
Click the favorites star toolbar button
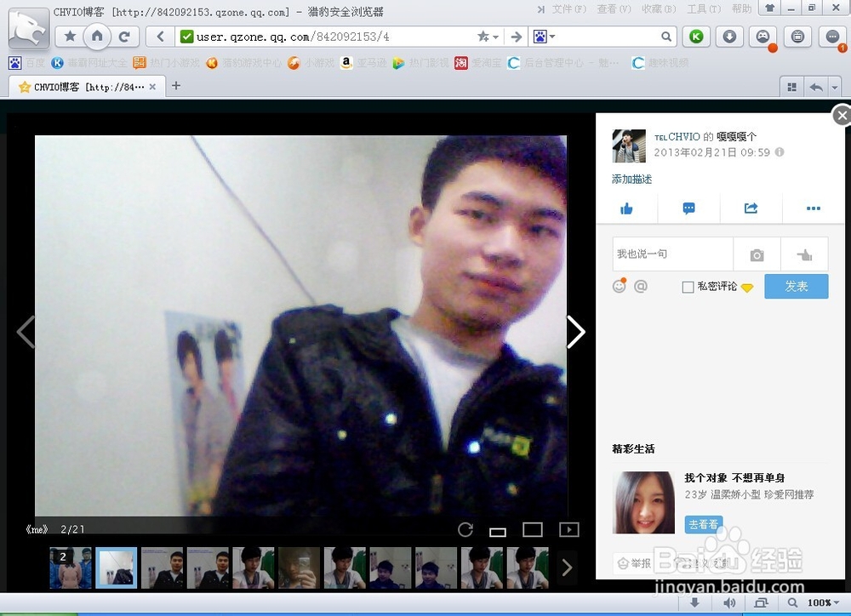click(x=70, y=37)
